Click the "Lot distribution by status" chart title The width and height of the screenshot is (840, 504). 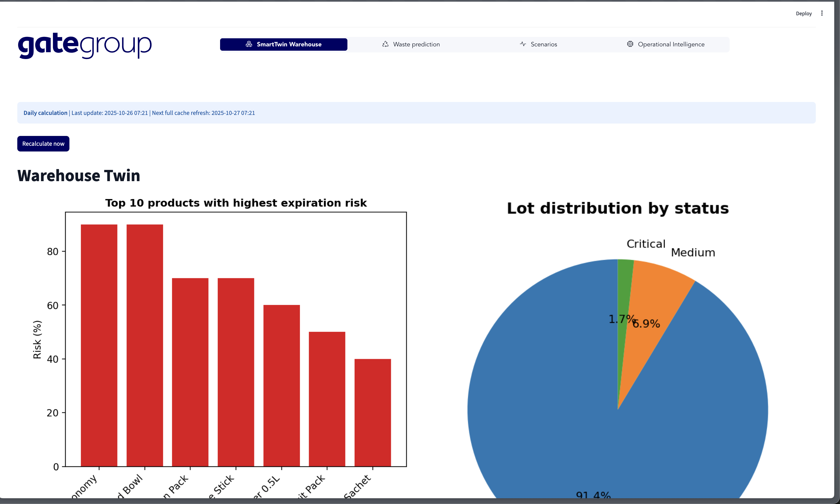pyautogui.click(x=618, y=208)
